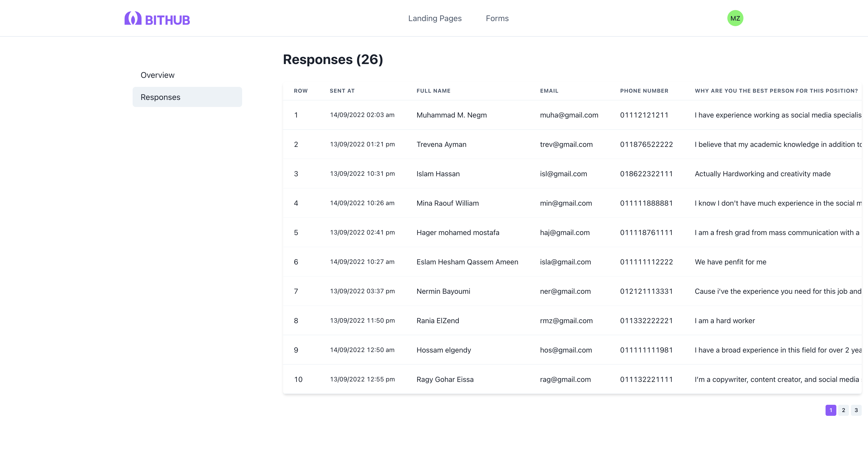
Task: Click the BITHUB logo icon
Action: (x=133, y=18)
